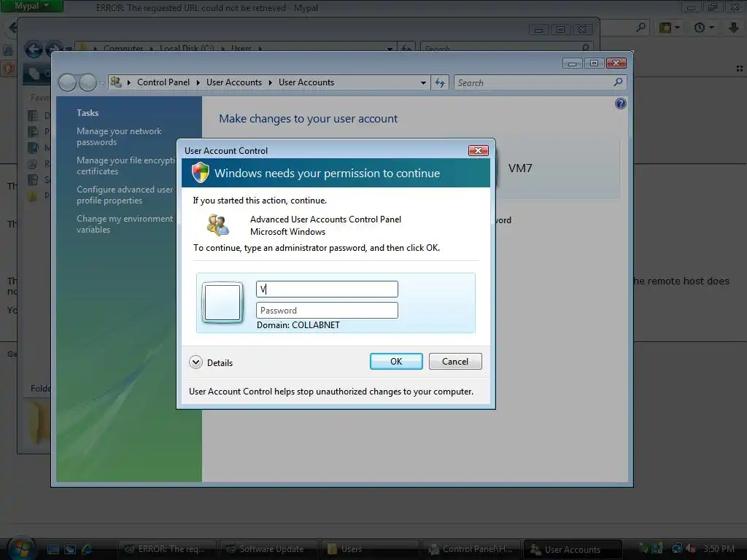Switch to Control Panel\H... taskbar button
This screenshot has width=747, height=560.
(471, 549)
